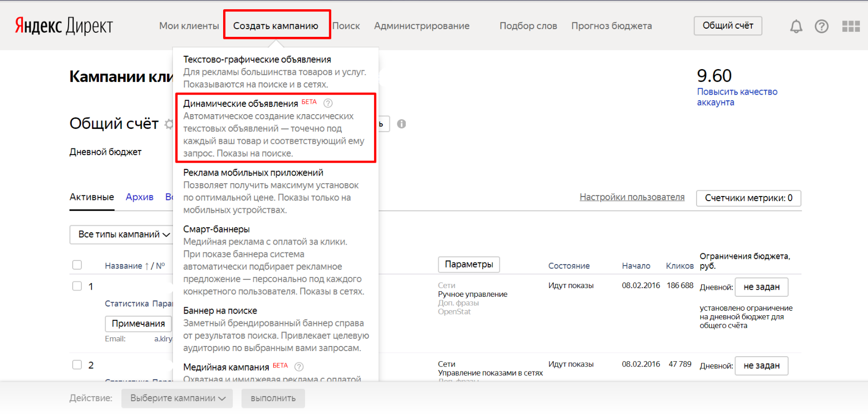Click the Выполнить button
The height and width of the screenshot is (414, 868).
coord(273,398)
